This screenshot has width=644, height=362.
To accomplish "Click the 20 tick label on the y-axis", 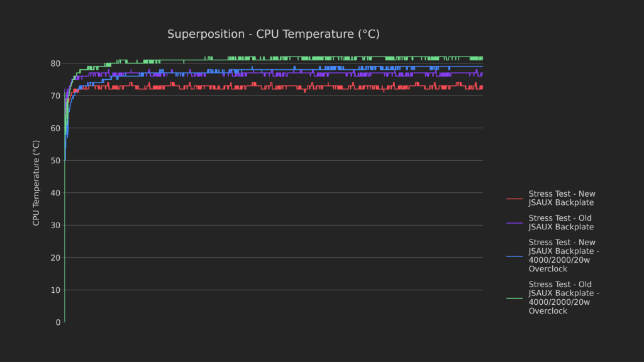I will pyautogui.click(x=55, y=258).
